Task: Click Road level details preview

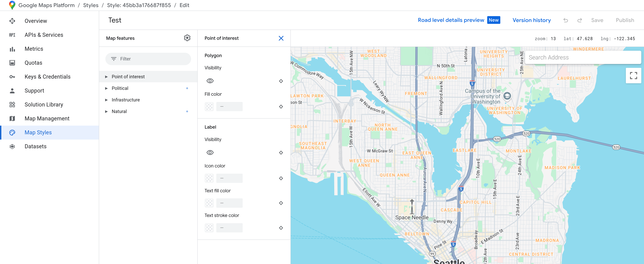Action: pos(451,20)
